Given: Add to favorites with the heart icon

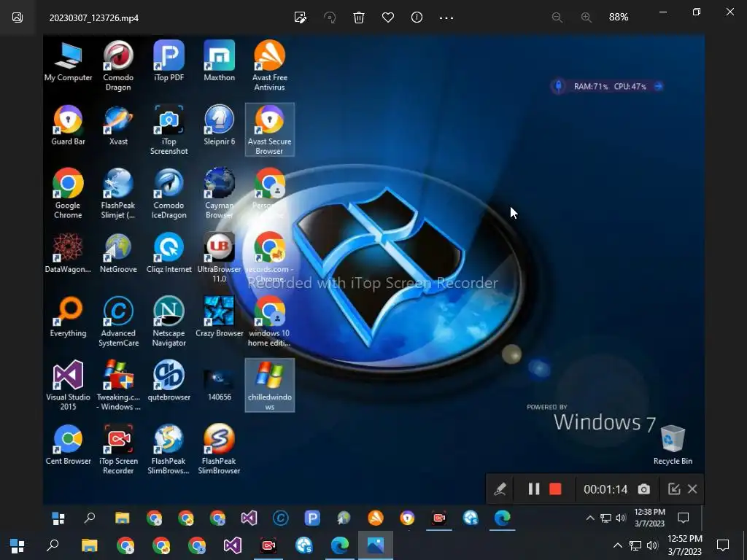Looking at the screenshot, I should tap(388, 17).
